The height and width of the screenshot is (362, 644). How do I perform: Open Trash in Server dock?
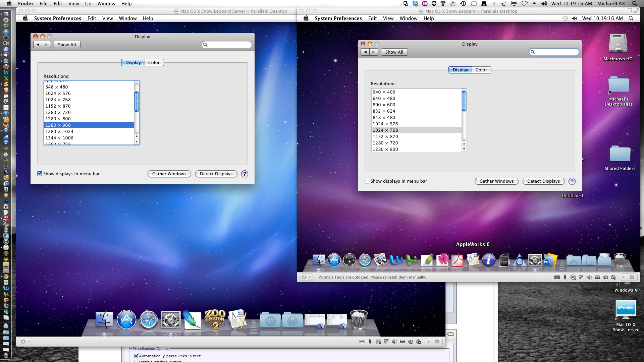click(359, 319)
